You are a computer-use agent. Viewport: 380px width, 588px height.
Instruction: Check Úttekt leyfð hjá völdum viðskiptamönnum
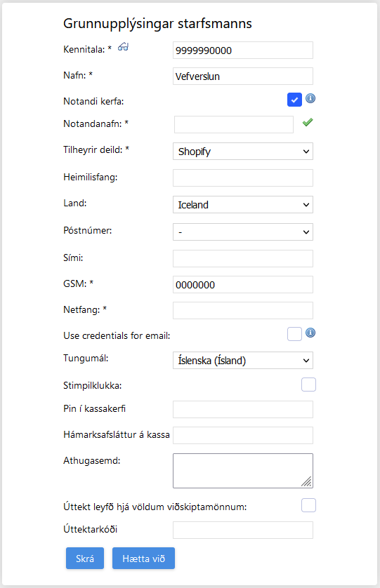tap(308, 505)
